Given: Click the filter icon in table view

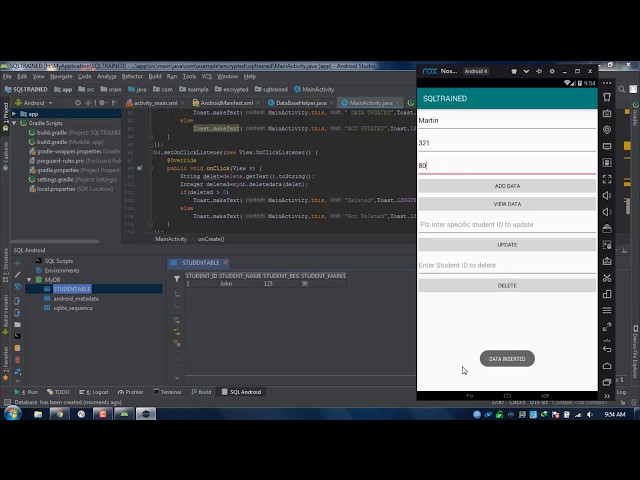Looking at the screenshot, I should [x=177, y=279].
